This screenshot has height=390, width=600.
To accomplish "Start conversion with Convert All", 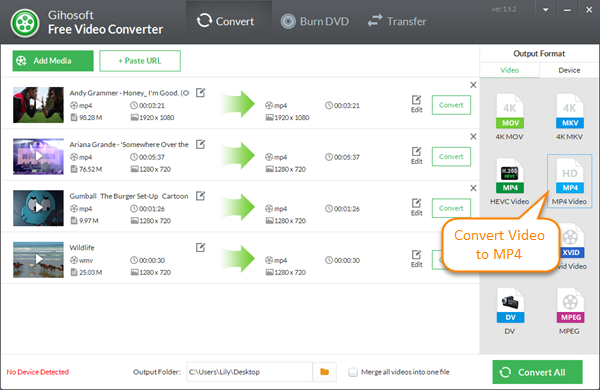I will (x=537, y=372).
